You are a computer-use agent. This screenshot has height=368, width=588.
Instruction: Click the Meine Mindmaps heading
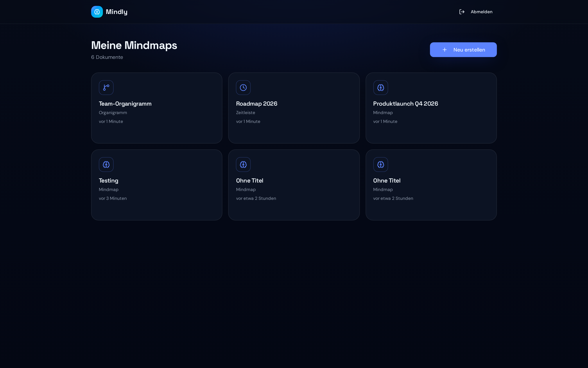click(x=134, y=45)
